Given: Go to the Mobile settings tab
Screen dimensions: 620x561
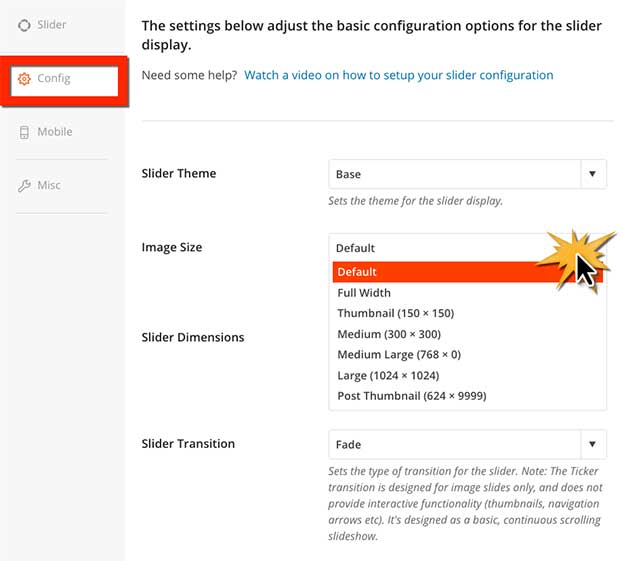Looking at the screenshot, I should pos(55,132).
